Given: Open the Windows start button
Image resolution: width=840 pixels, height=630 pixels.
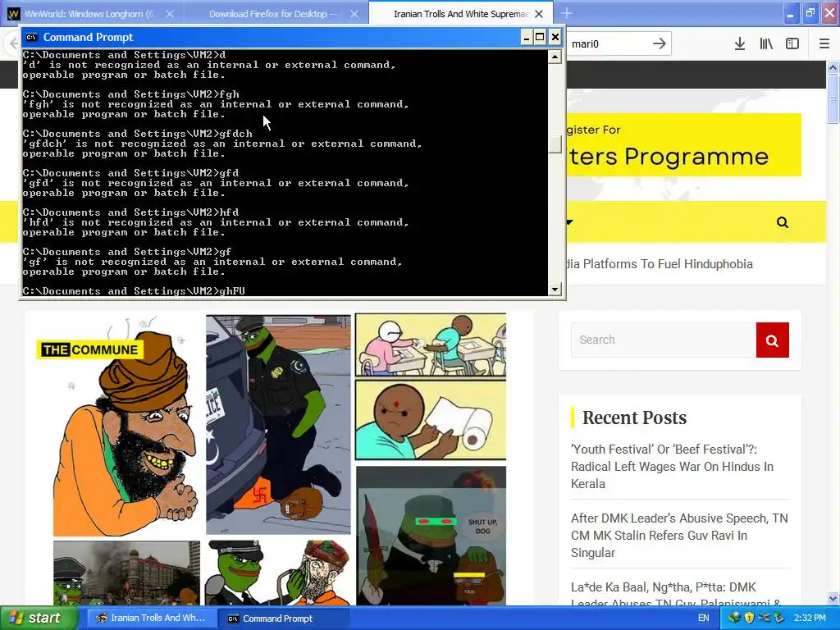Looking at the screenshot, I should click(x=39, y=619).
